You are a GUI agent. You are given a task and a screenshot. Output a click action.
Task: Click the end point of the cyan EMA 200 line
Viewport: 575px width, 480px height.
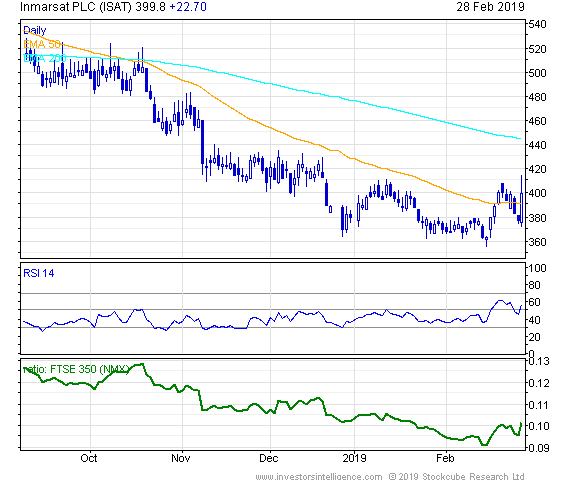[x=520, y=139]
